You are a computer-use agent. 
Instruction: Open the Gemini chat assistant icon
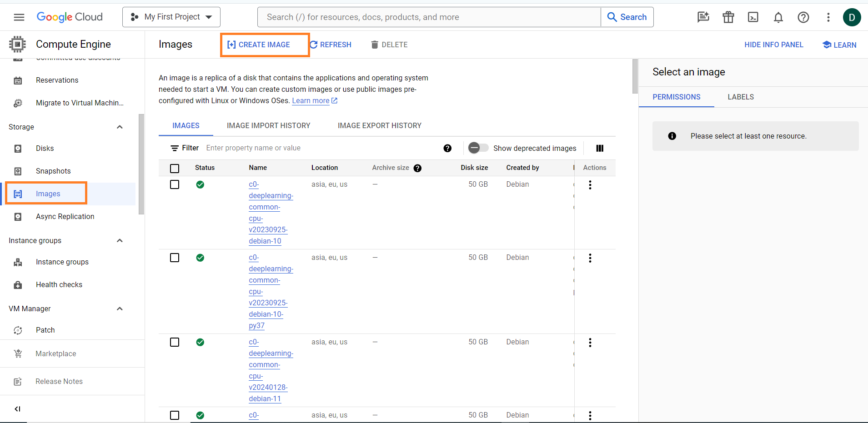[x=703, y=17]
